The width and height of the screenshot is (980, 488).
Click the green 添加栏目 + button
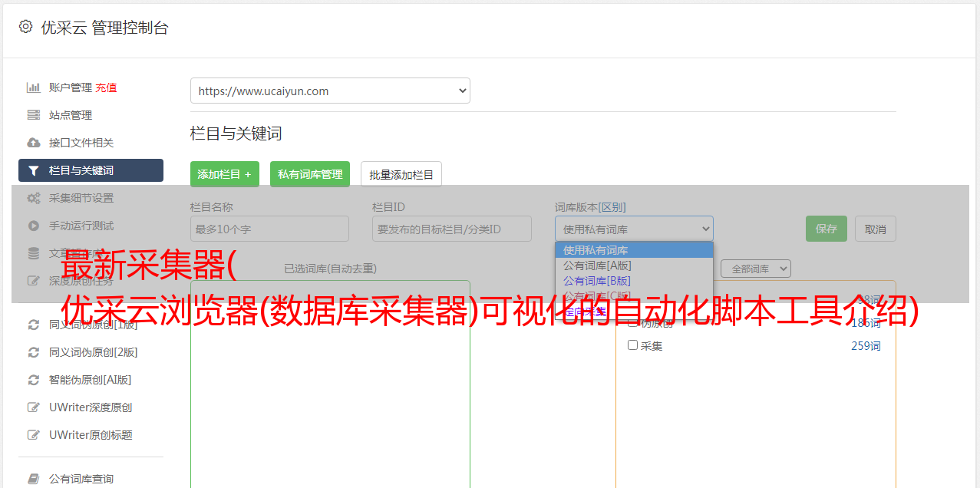click(225, 174)
